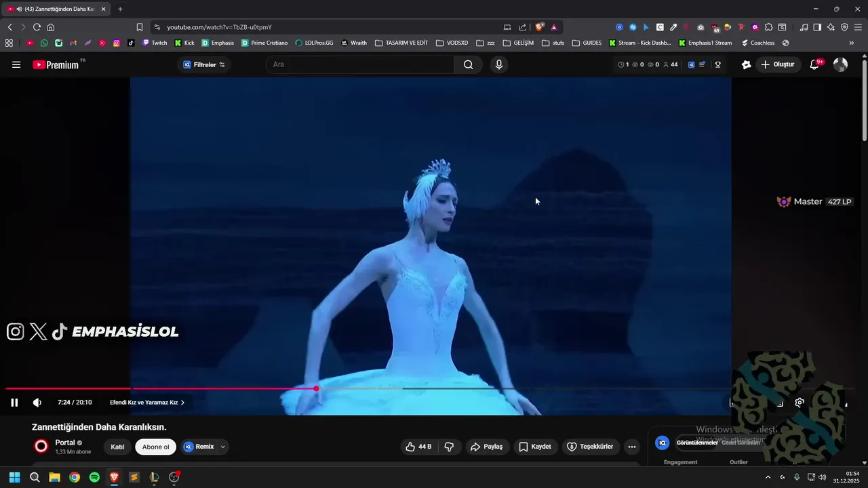Image resolution: width=868 pixels, height=488 pixels.
Task: Open Brave Rewards triangle icon
Action: coord(554,27)
